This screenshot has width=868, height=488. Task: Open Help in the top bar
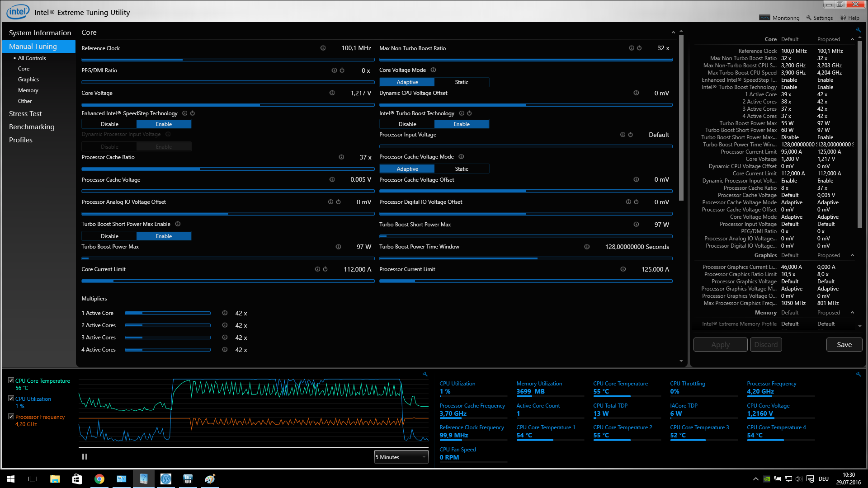pyautogui.click(x=850, y=18)
